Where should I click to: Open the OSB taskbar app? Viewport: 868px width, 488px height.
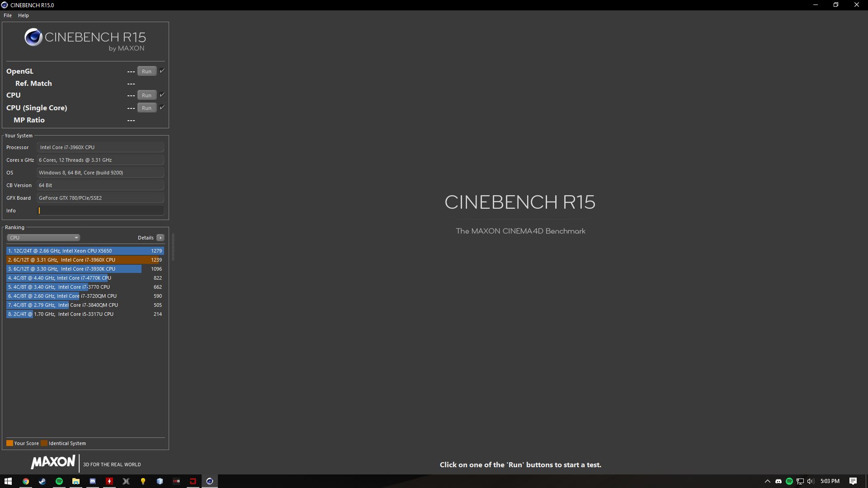pos(176,481)
